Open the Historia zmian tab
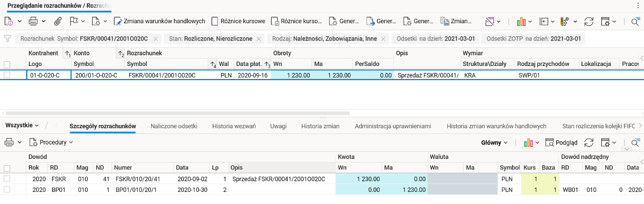644x204 pixels. tap(320, 126)
